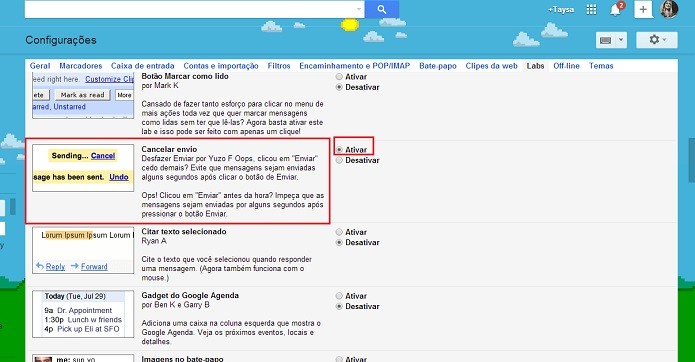Click the keyboard input tools icon
The width and height of the screenshot is (695, 362).
click(605, 40)
